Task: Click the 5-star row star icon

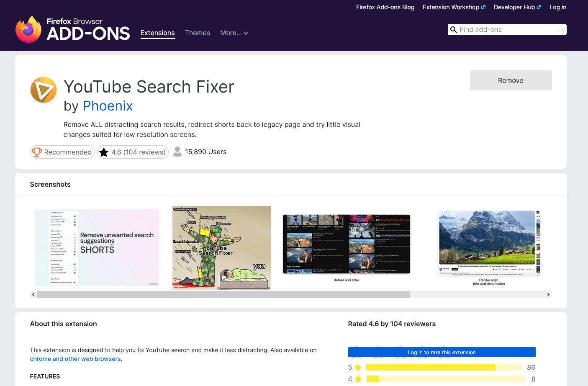Action: (358, 367)
